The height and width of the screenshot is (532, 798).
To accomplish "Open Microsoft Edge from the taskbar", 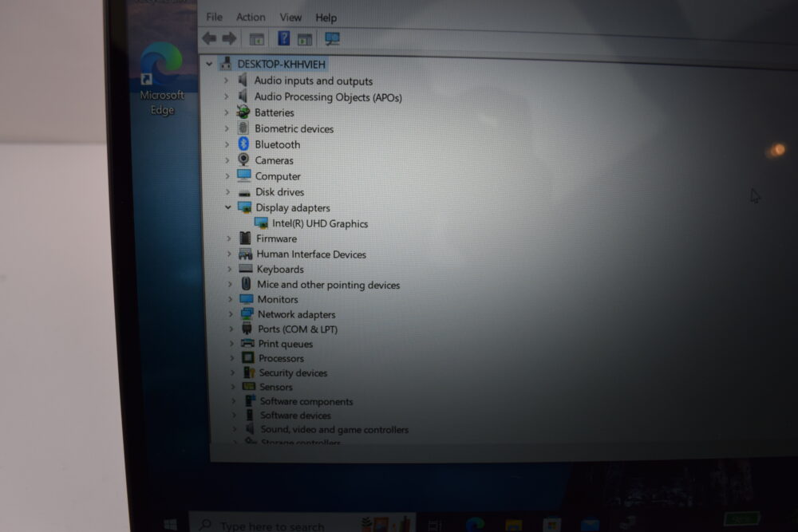I will click(475, 524).
